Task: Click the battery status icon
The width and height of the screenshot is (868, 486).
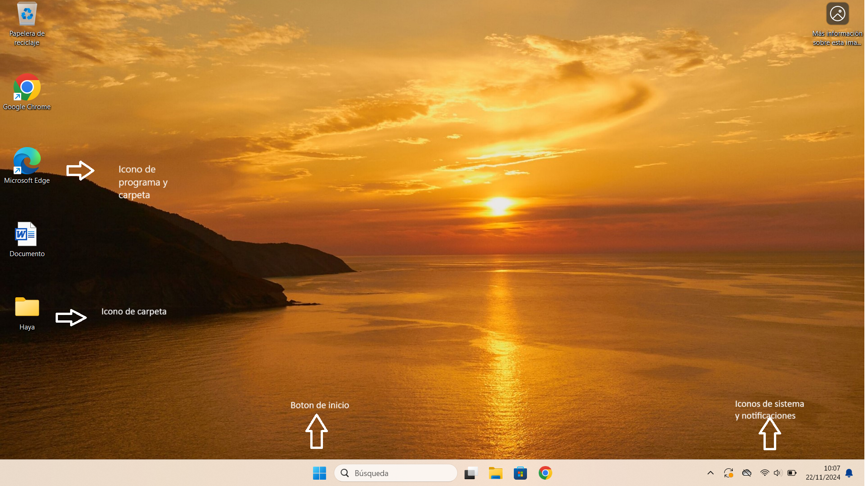Action: [x=792, y=473]
